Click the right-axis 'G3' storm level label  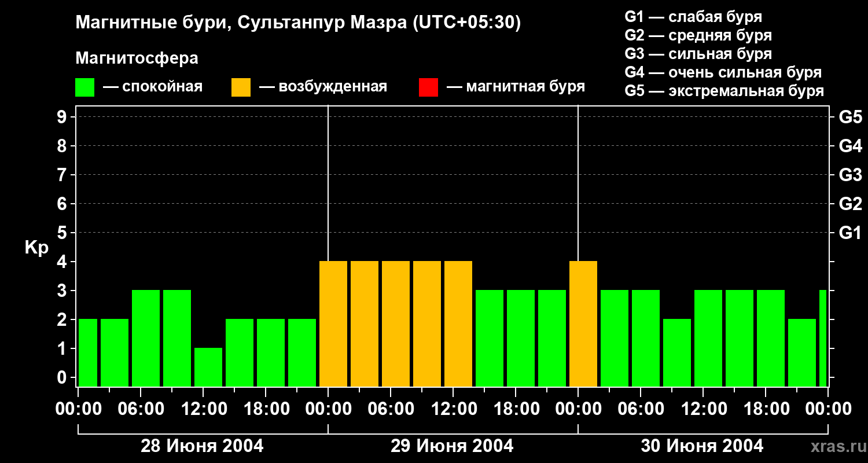coord(850,175)
